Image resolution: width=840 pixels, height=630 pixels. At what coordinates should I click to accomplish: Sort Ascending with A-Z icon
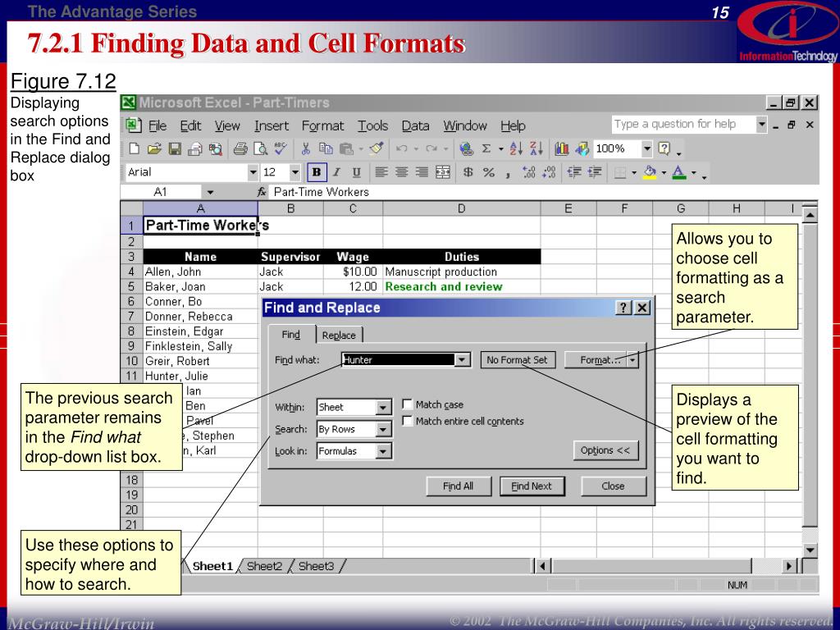516,149
